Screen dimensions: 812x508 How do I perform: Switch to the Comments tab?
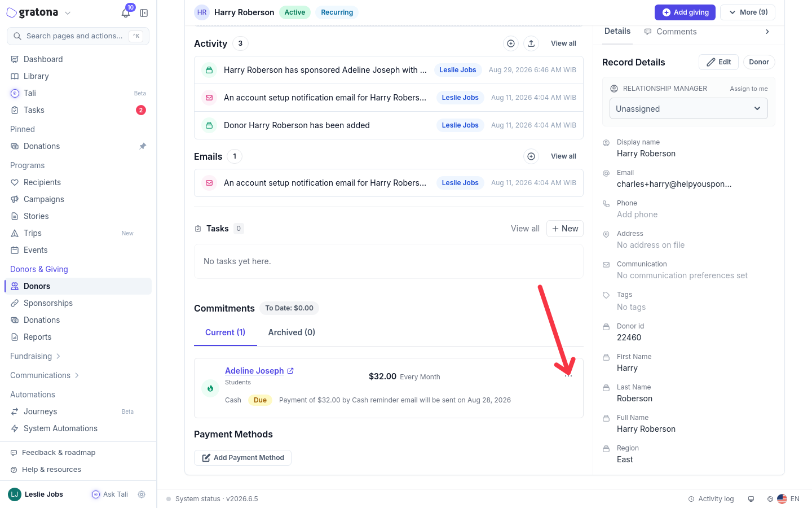[670, 32]
